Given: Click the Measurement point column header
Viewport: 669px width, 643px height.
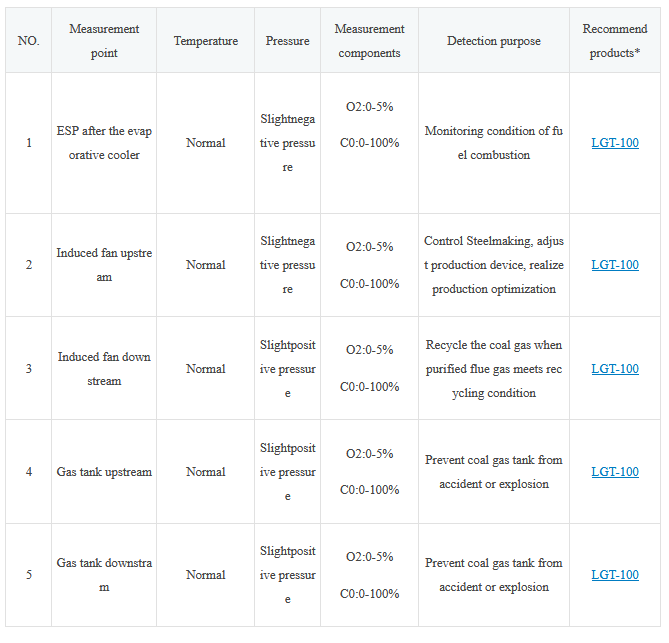Looking at the screenshot, I should click(x=104, y=41).
